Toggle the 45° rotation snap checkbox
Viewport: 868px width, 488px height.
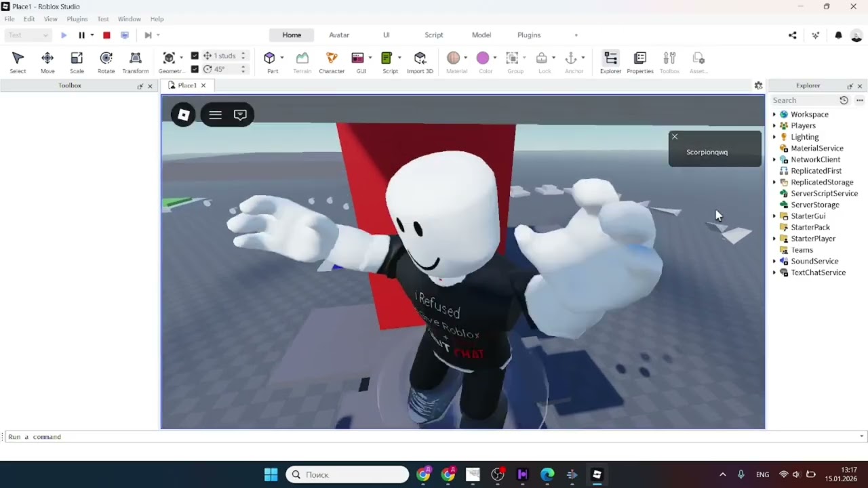tap(195, 69)
